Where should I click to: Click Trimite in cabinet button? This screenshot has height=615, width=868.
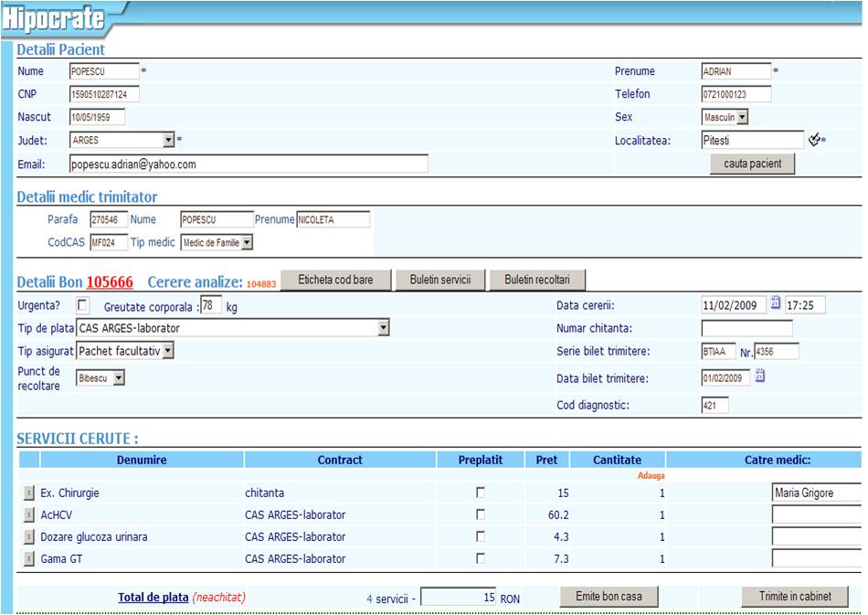[795, 597]
